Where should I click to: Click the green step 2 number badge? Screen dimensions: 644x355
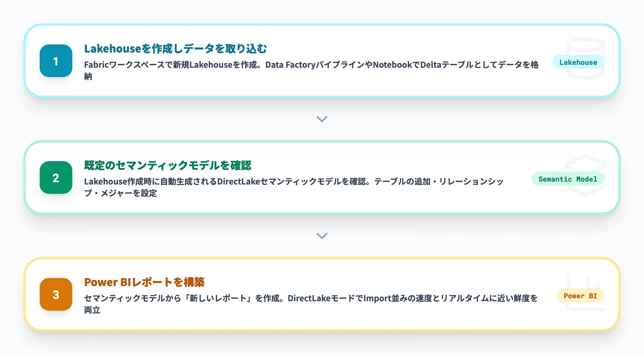pyautogui.click(x=56, y=178)
